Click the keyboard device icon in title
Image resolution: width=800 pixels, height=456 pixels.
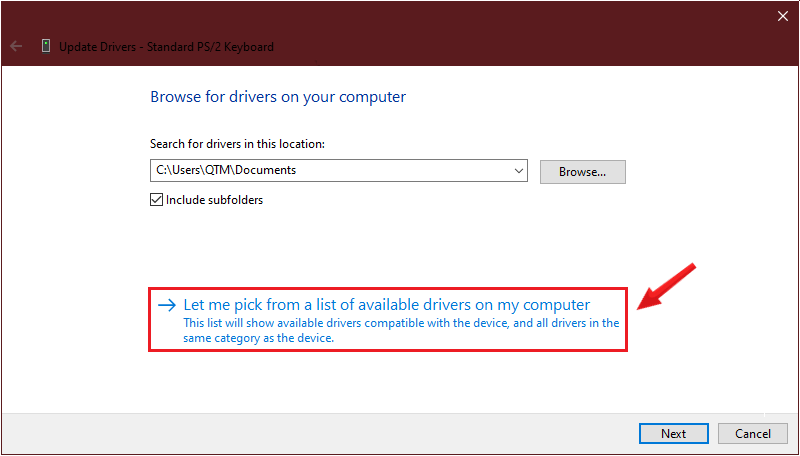coord(46,46)
